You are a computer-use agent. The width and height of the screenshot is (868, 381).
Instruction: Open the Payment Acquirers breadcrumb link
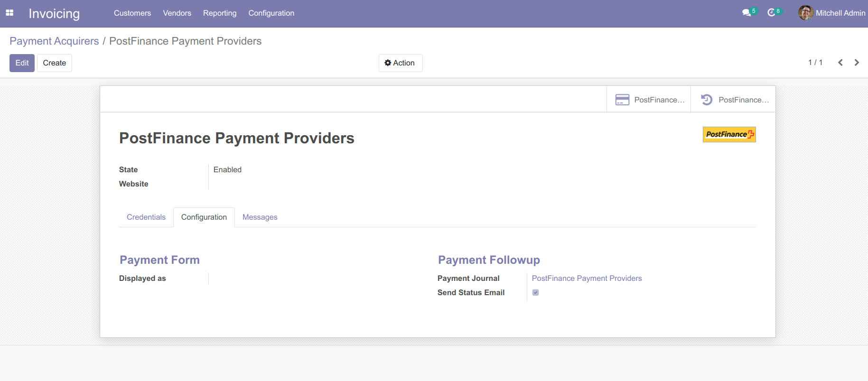click(54, 41)
